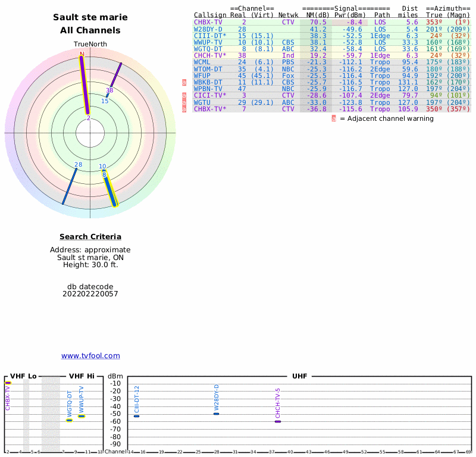Click the WGTQ-DT marker in VHF Hi chart
Viewport: 476px width, 457px height.
(x=69, y=420)
